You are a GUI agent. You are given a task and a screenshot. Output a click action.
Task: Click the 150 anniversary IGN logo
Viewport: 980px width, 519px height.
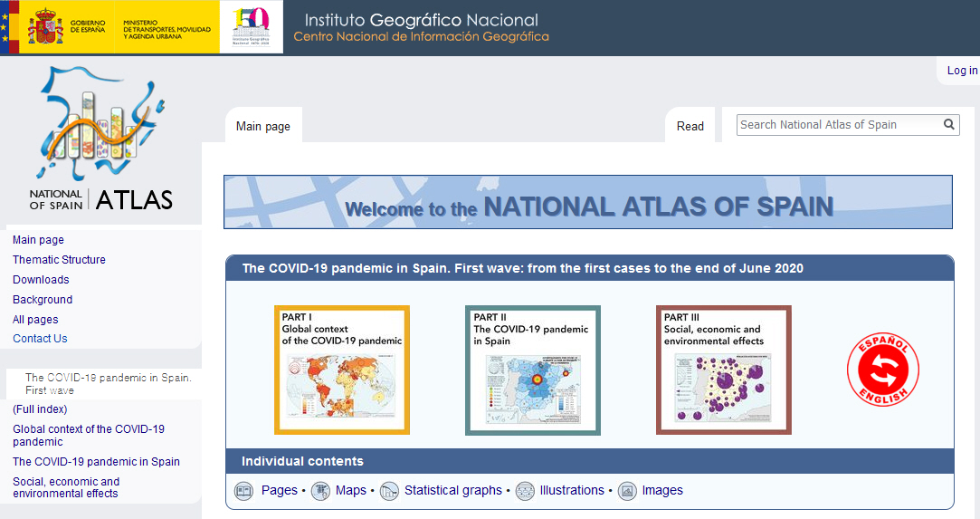click(x=252, y=27)
